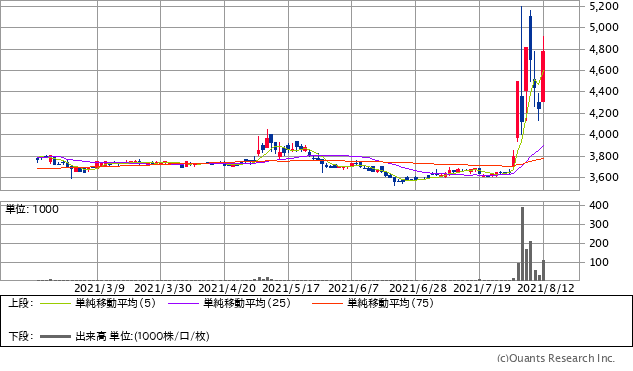
Task: Select the 2021/6/7 date label
Action: (354, 288)
